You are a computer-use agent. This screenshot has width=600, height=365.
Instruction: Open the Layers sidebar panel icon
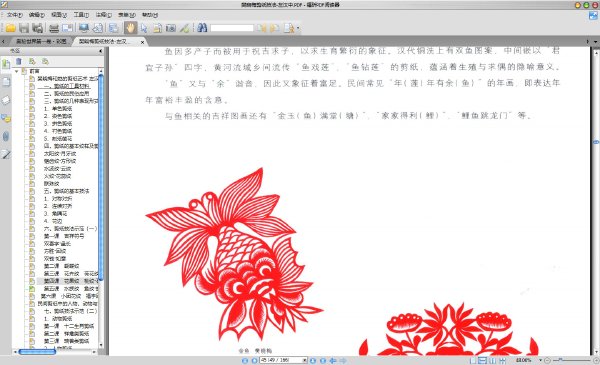6,100
